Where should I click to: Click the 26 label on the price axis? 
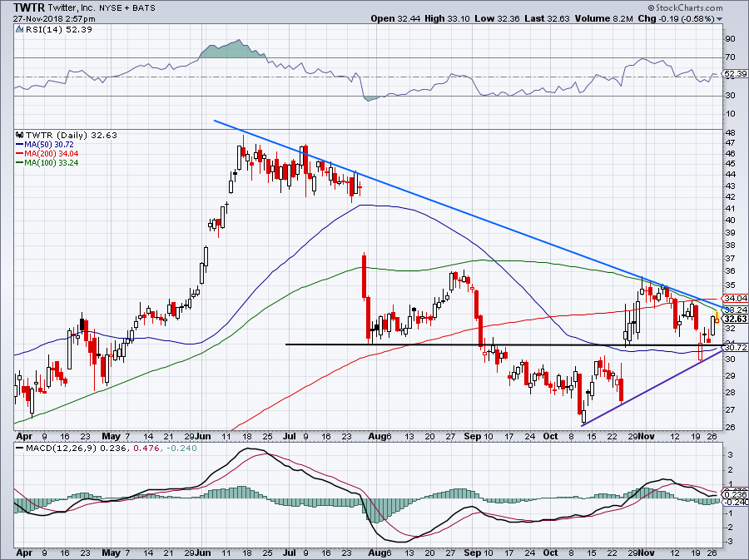[x=730, y=427]
